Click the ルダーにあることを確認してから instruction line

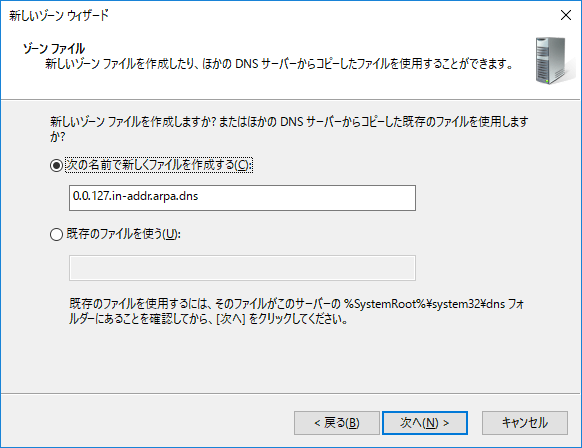[x=208, y=319]
